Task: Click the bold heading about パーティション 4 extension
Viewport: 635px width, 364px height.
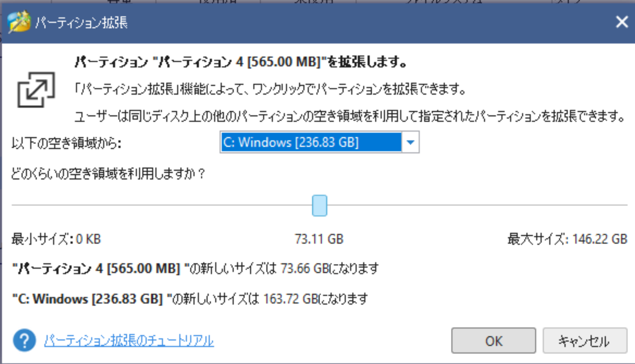Action: [x=241, y=62]
